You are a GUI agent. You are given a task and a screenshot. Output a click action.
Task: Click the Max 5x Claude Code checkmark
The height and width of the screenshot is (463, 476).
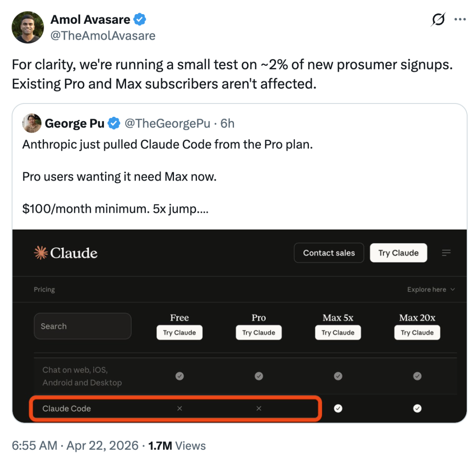point(338,408)
